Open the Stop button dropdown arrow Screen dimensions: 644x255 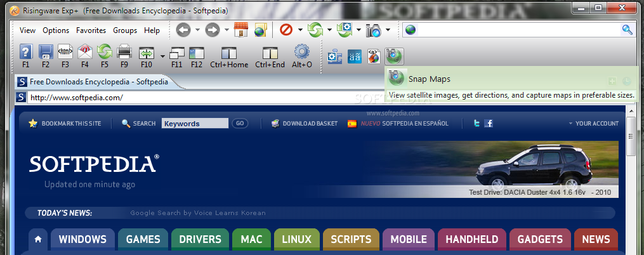click(x=300, y=30)
